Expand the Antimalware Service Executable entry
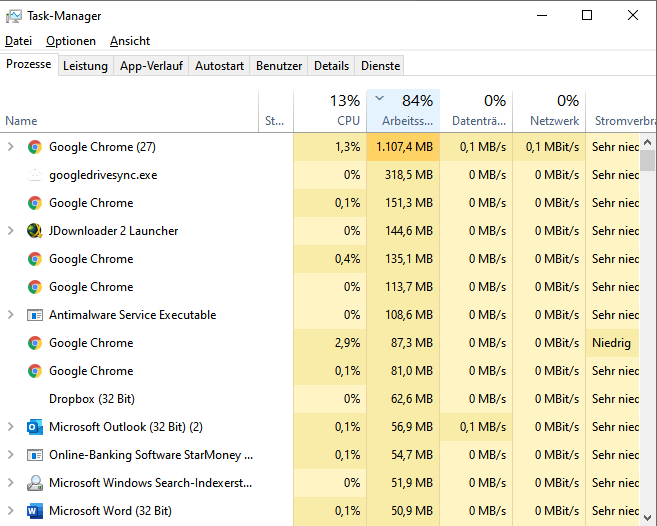Image resolution: width=657 pixels, height=526 pixels. tap(11, 315)
